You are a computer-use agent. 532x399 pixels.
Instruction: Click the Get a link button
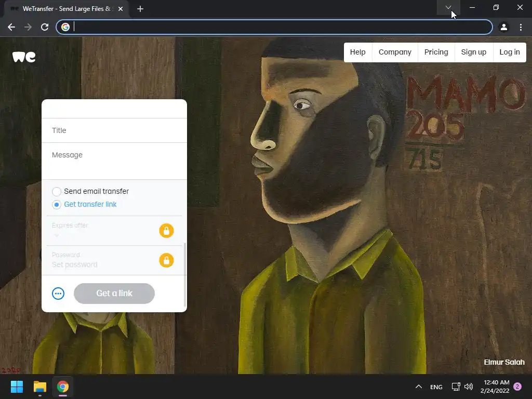pos(114,294)
